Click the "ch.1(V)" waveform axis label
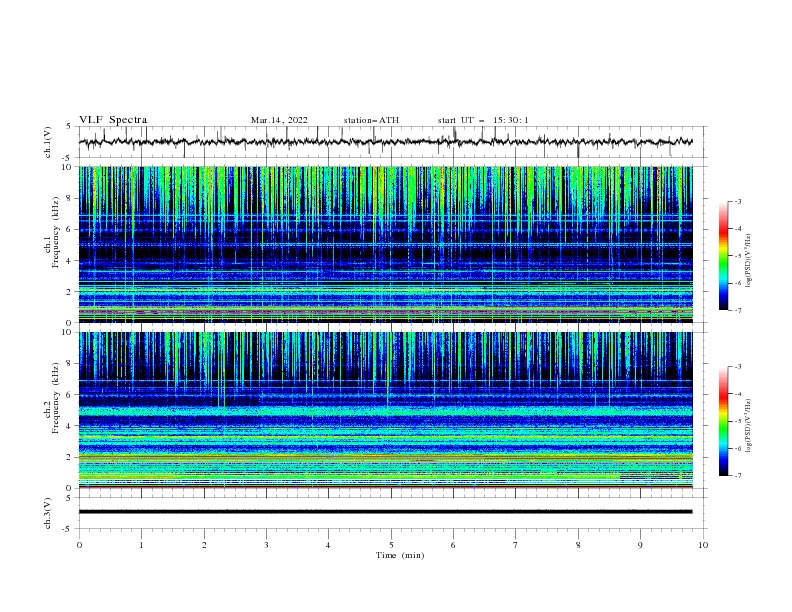 pyautogui.click(x=48, y=142)
